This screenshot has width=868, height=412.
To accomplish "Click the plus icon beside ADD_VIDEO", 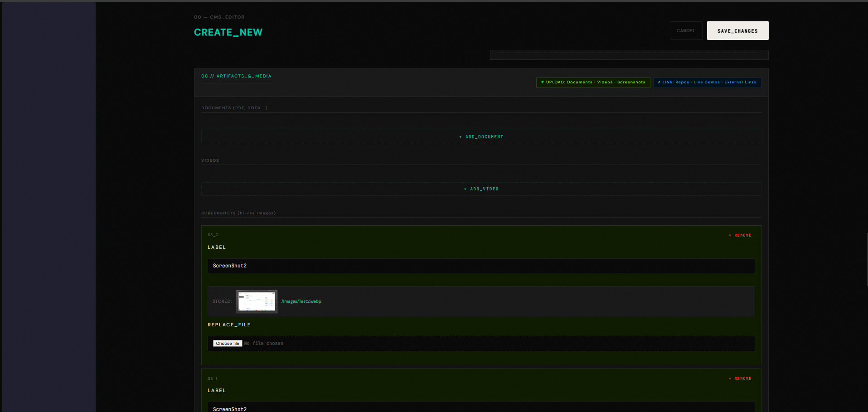I will [466, 189].
